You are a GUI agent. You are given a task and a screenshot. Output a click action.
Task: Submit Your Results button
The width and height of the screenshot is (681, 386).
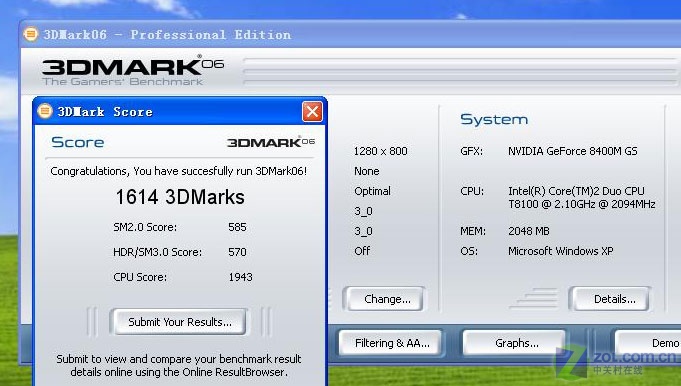pyautogui.click(x=179, y=322)
